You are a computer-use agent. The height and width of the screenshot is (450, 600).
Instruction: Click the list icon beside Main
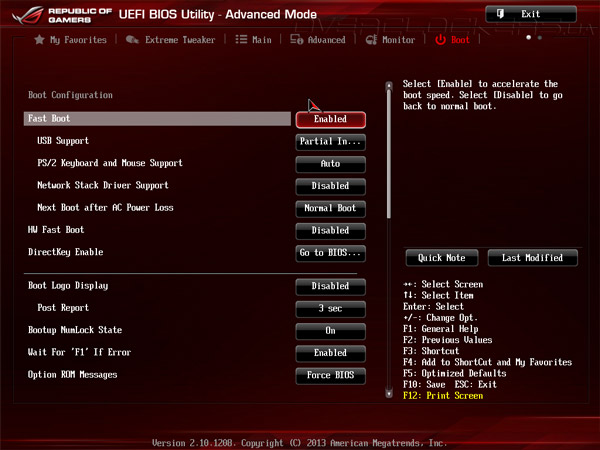click(x=241, y=39)
